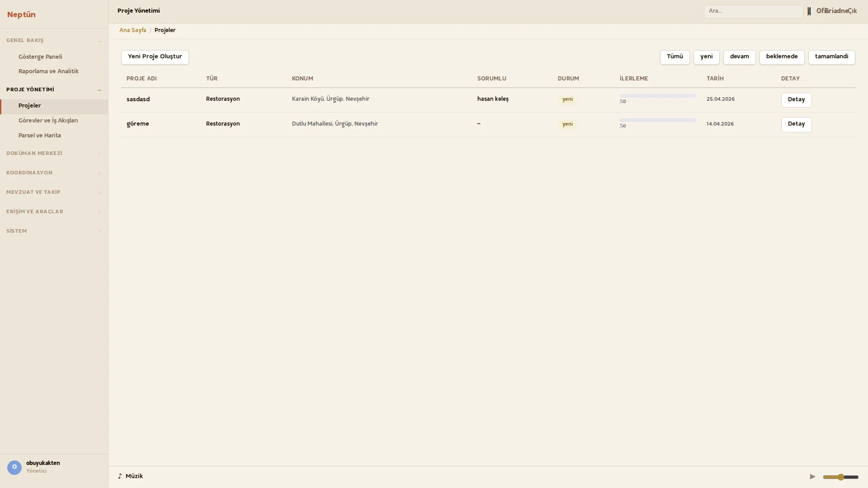868x488 pixels.
Task: Click the yeni status badge of sasdasd
Action: click(567, 99)
